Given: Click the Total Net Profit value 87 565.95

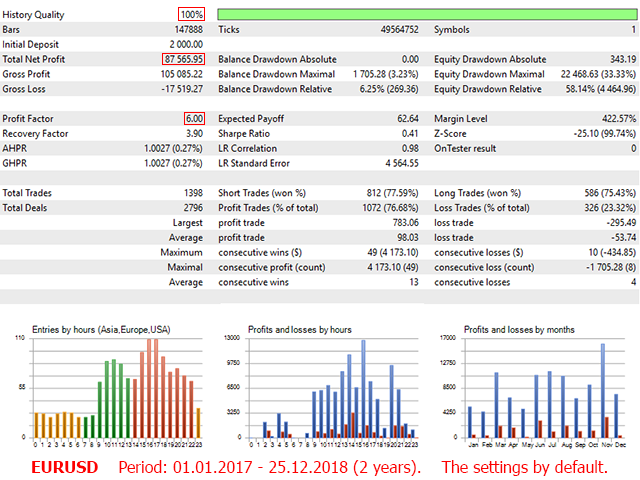Looking at the screenshot, I should click(x=184, y=59).
